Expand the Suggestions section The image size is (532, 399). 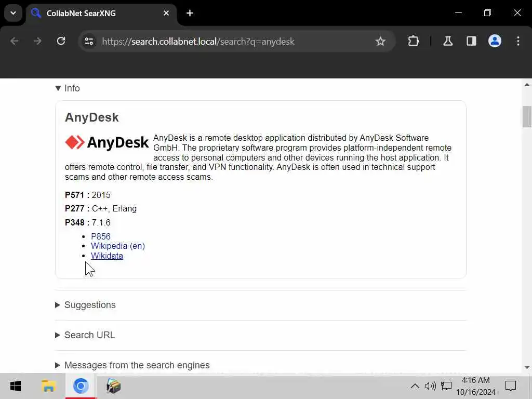tap(85, 305)
